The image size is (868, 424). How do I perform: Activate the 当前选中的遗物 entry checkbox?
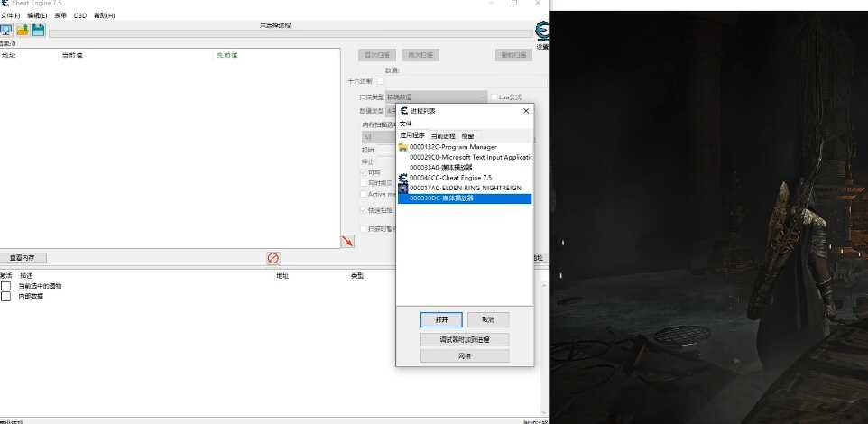click(x=5, y=286)
